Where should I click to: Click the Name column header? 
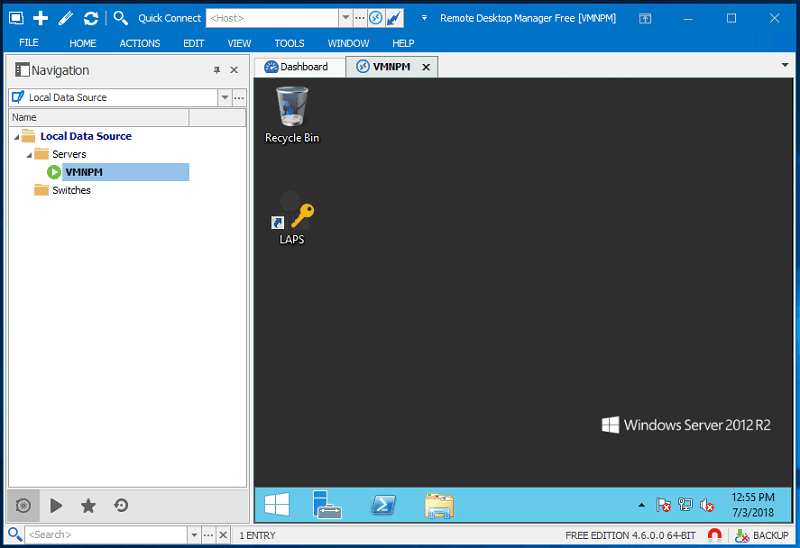tap(99, 117)
